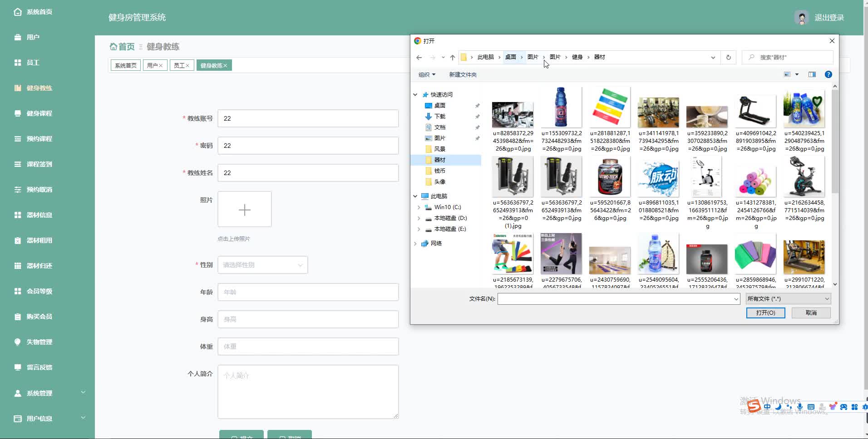Viewport: 868px width, 439px height.
Task: Click the 教练账号 input field
Action: 308,118
